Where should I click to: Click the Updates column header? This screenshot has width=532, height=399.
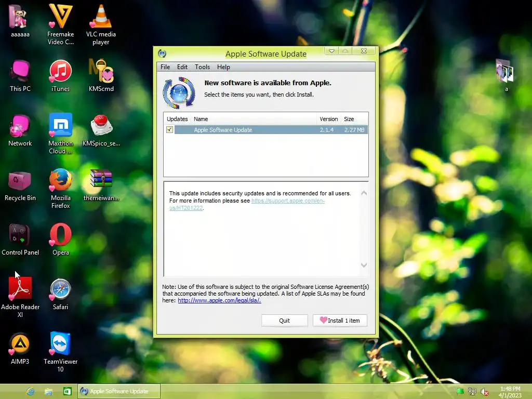click(177, 119)
